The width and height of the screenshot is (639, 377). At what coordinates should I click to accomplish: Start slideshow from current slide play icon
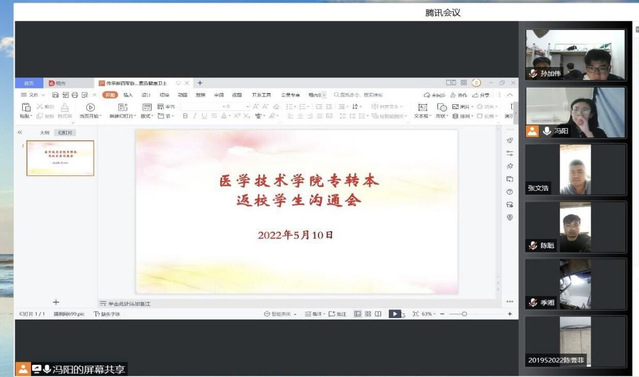(x=90, y=107)
